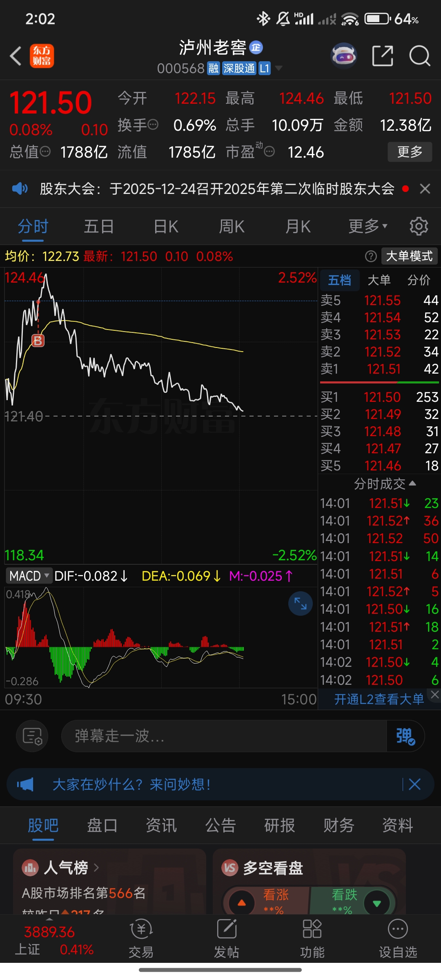Open the 东方财富 app logo

coord(42,56)
